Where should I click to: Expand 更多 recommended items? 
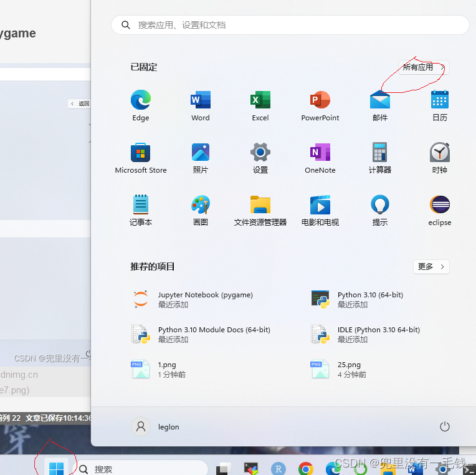431,267
